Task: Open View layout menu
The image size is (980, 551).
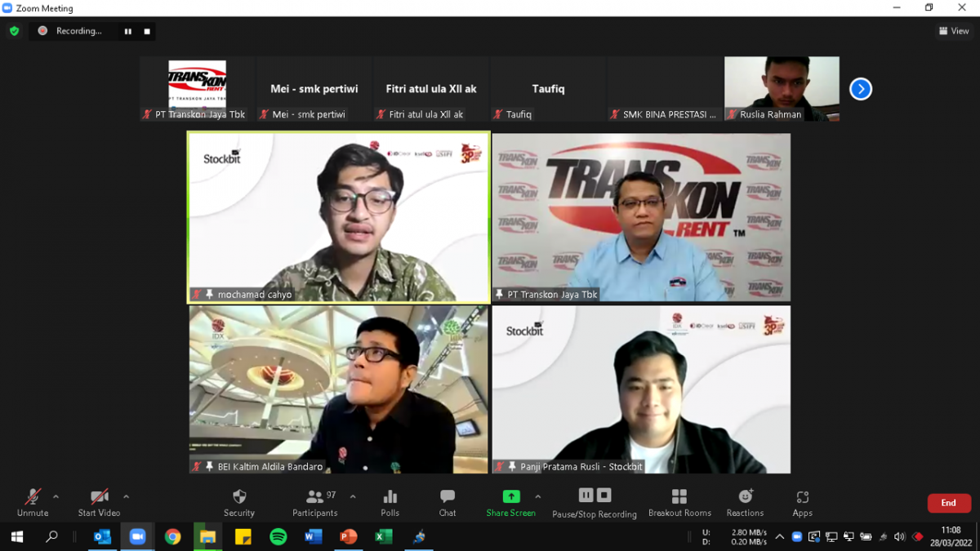Action: click(954, 31)
